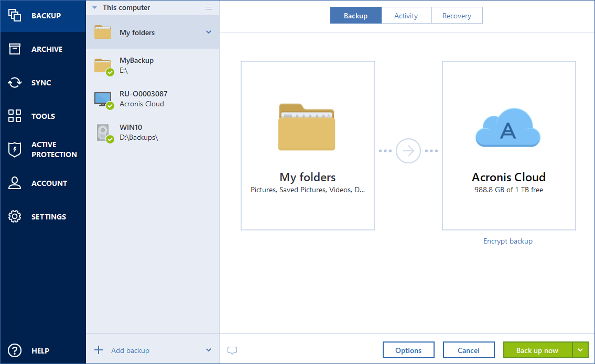Expand the This computer dropdown

(94, 7)
